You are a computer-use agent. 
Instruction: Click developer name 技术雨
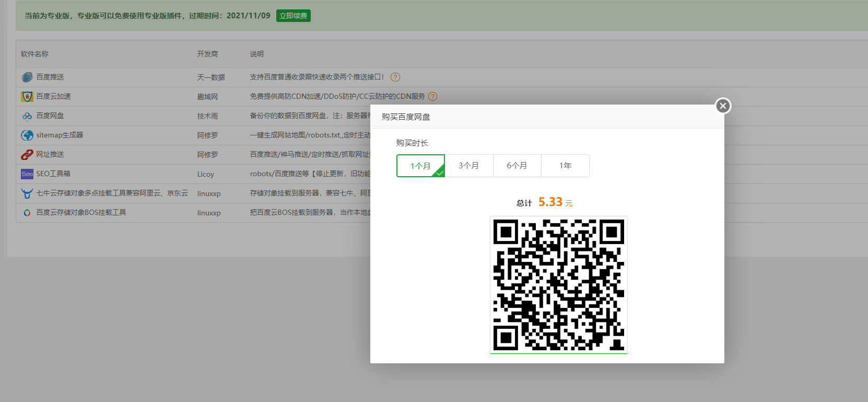click(207, 116)
